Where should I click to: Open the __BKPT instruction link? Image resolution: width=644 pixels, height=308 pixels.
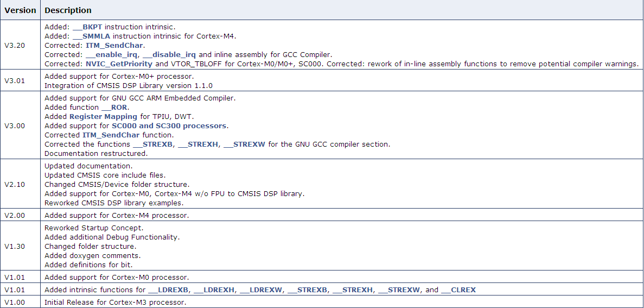point(87,27)
